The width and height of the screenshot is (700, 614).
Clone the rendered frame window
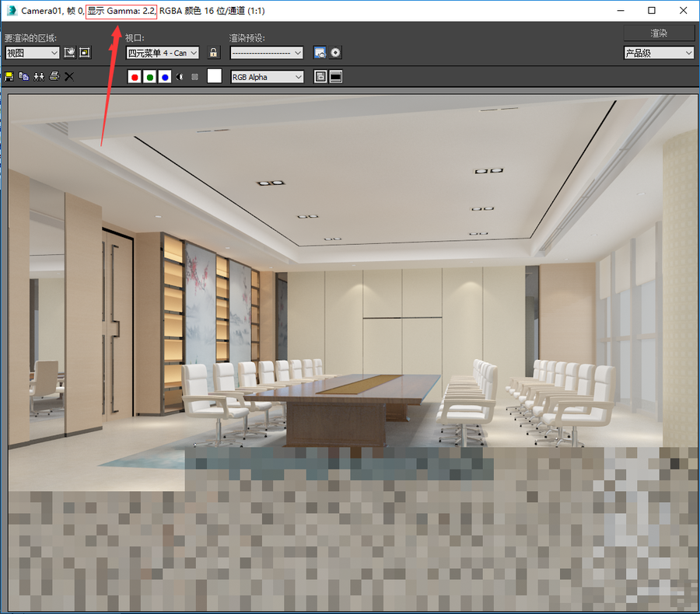40,77
